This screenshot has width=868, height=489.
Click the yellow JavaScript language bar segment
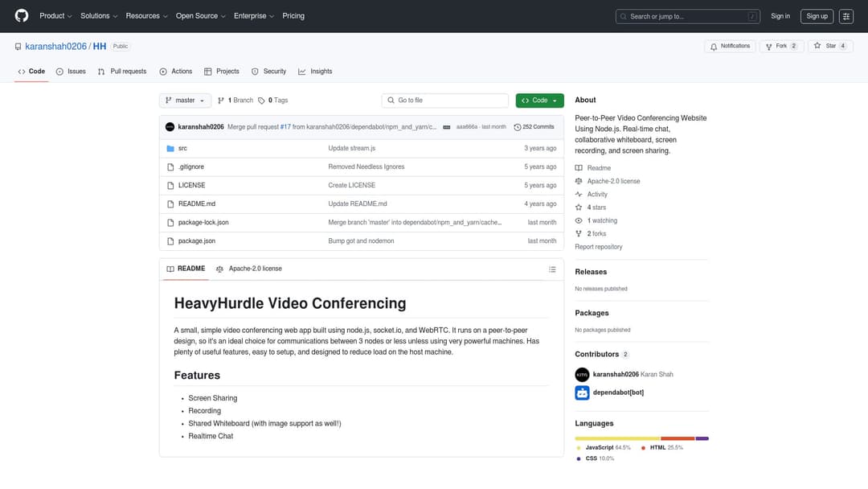coord(617,438)
